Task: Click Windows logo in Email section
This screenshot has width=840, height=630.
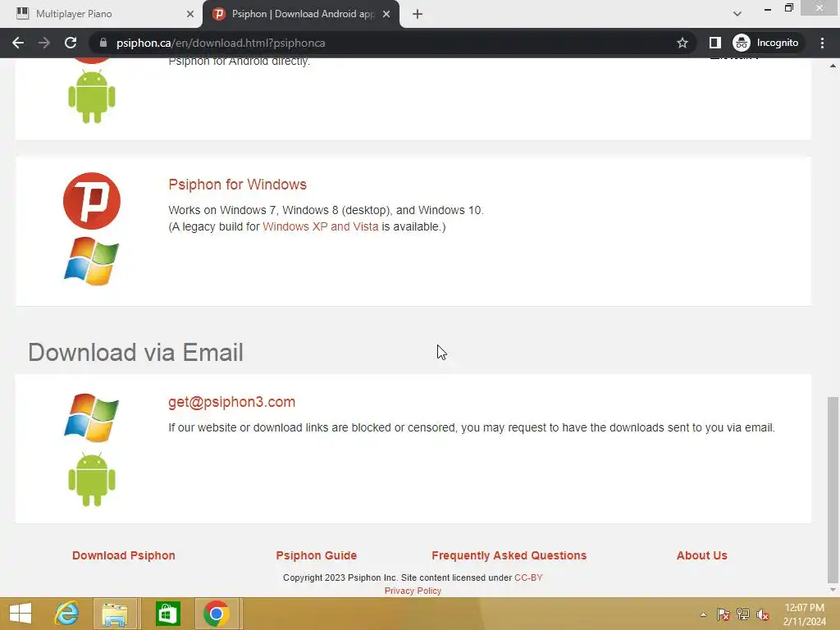Action: click(x=92, y=418)
